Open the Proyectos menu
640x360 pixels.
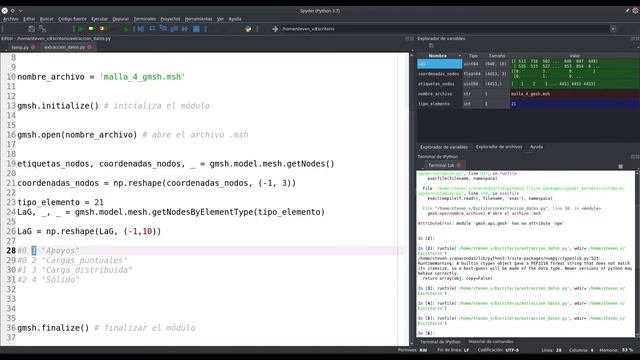click(170, 19)
